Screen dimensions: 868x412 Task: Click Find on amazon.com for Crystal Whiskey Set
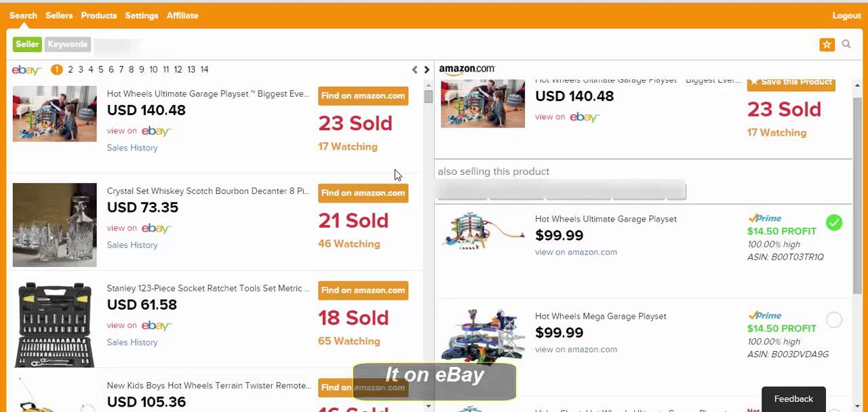363,193
